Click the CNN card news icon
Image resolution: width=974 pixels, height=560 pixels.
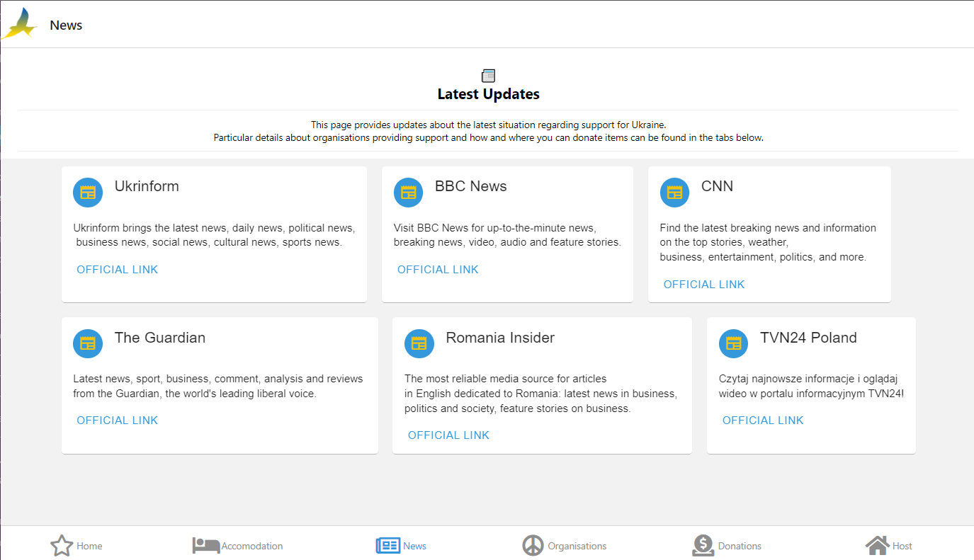click(x=674, y=193)
